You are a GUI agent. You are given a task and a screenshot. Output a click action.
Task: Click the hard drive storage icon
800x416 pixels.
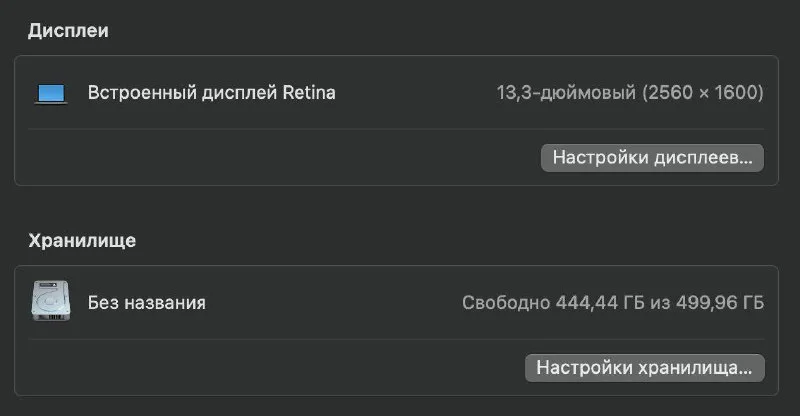50,301
